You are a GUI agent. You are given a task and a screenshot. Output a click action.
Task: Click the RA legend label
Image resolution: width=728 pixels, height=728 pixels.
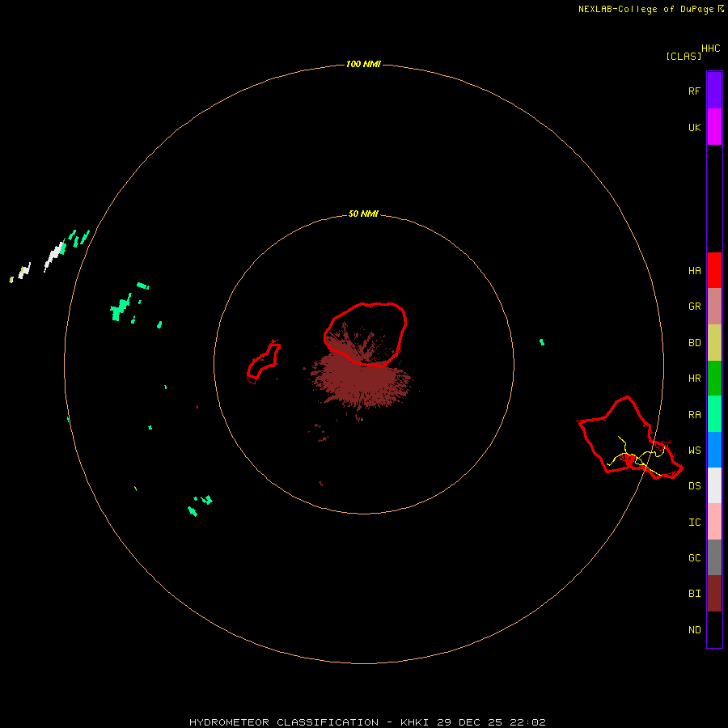694,415
